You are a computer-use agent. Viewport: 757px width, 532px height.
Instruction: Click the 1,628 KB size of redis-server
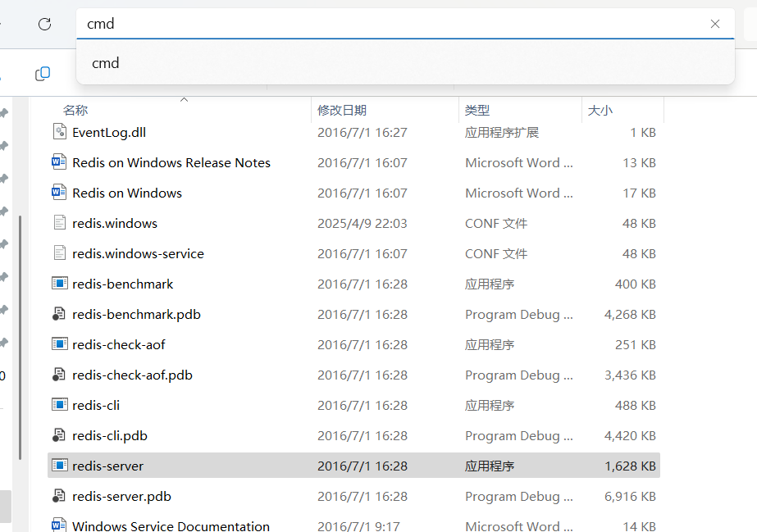pyautogui.click(x=630, y=466)
